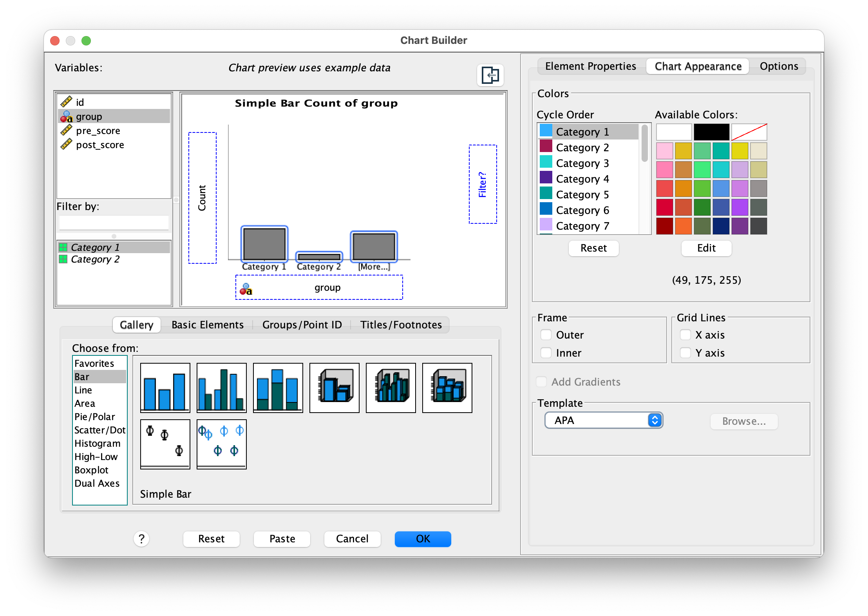The height and width of the screenshot is (616, 868).
Task: Click the hide side panel arrow icon
Action: point(490,75)
